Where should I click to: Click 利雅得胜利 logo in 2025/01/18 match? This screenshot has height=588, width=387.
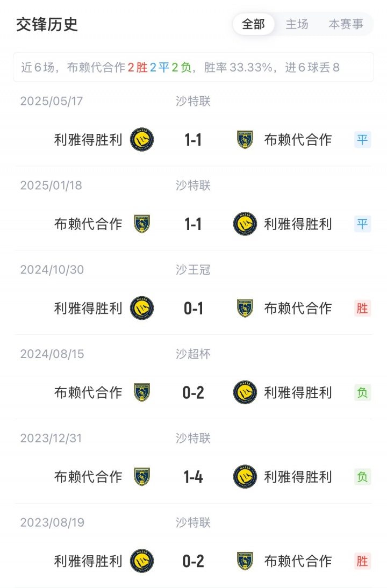pyautogui.click(x=245, y=224)
